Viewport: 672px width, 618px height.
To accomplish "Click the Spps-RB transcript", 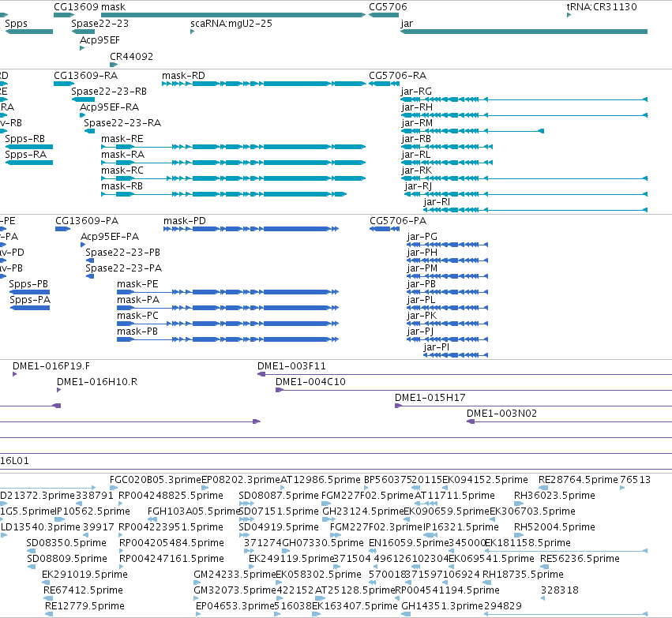I will tap(28, 147).
